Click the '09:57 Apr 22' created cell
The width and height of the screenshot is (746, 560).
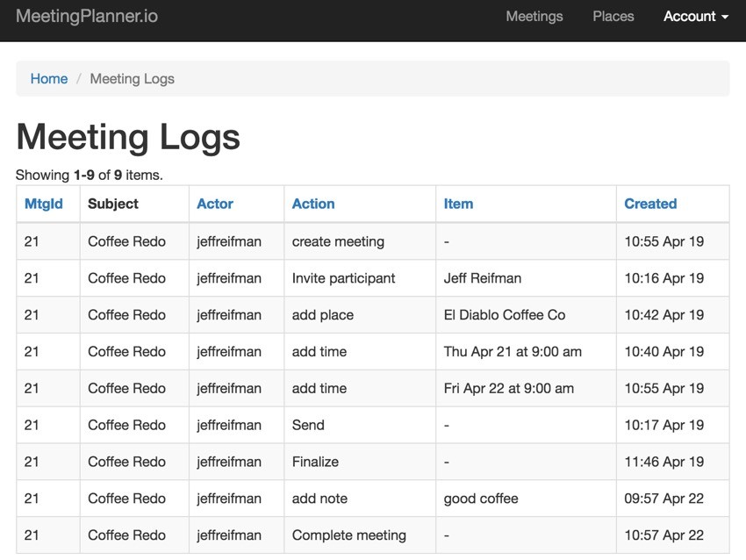coord(673,499)
